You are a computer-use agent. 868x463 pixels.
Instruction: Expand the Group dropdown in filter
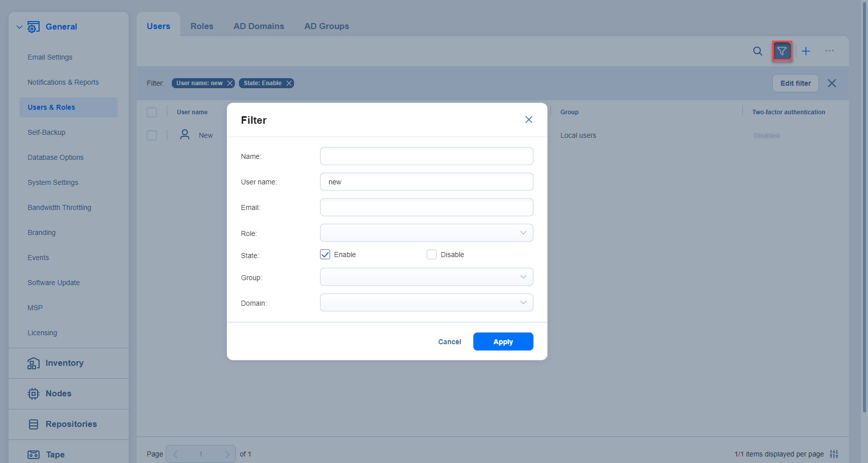click(426, 277)
